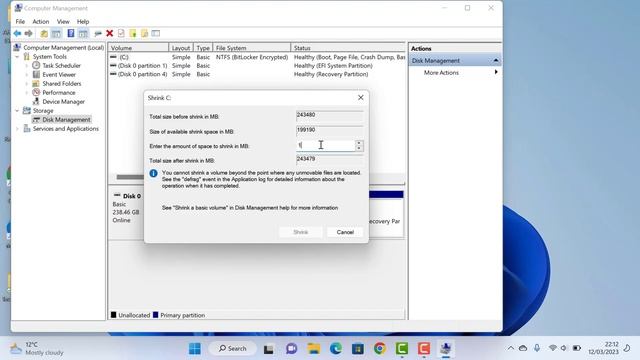This screenshot has height=360, width=640.
Task: Click the Total size before shrink field
Action: click(x=329, y=115)
